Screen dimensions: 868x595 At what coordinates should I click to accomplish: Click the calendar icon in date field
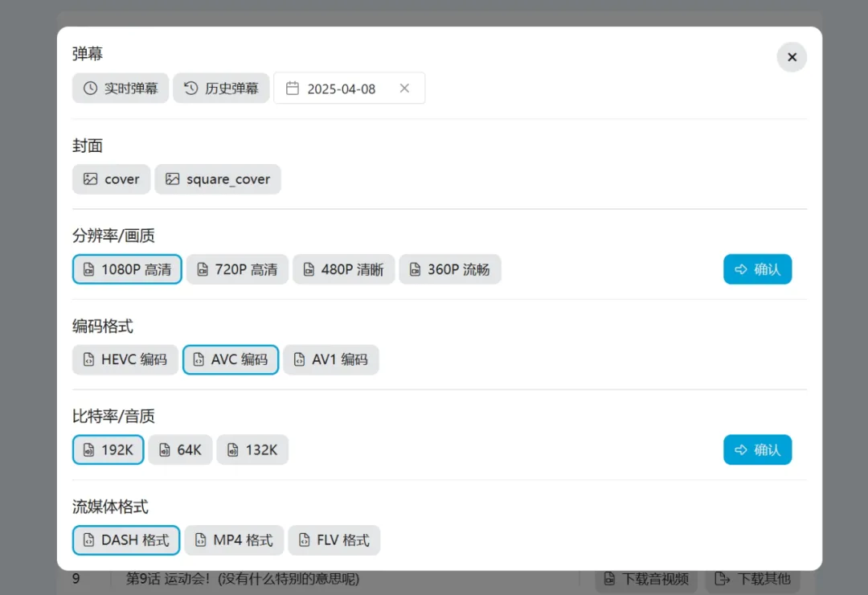pos(293,88)
